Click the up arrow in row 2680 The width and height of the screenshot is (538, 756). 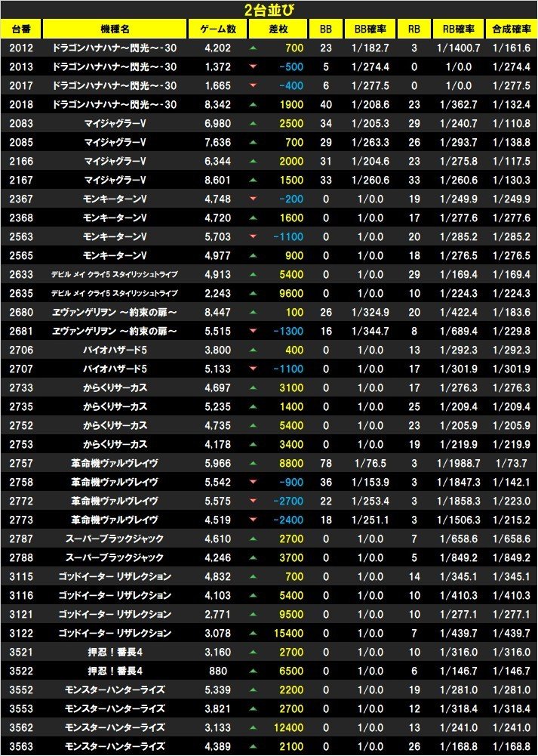[254, 313]
